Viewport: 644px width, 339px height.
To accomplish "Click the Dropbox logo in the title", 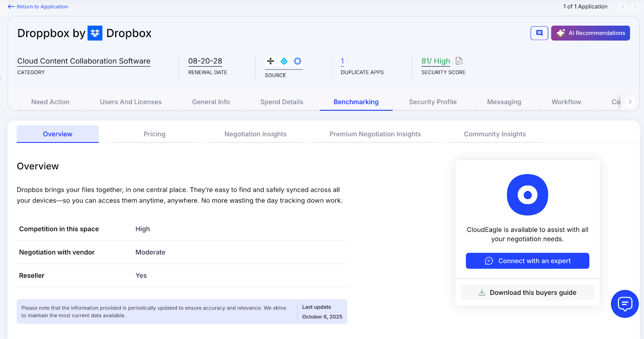I will pos(95,33).
